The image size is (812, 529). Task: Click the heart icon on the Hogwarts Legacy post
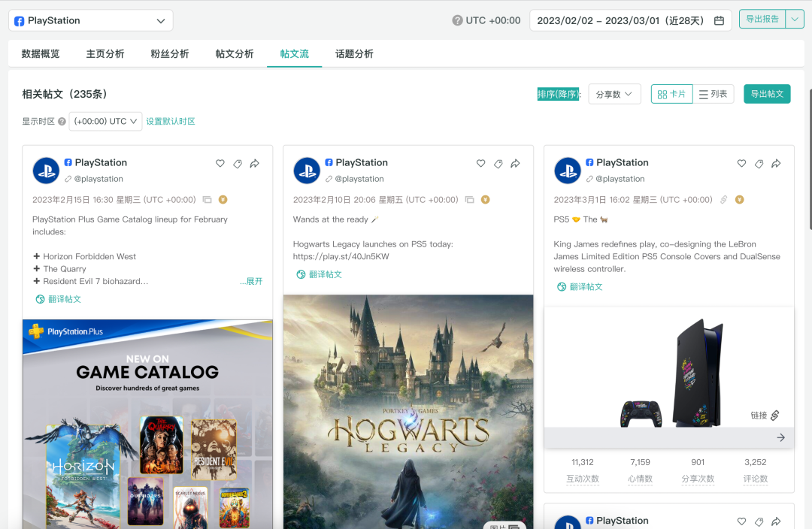pyautogui.click(x=481, y=162)
